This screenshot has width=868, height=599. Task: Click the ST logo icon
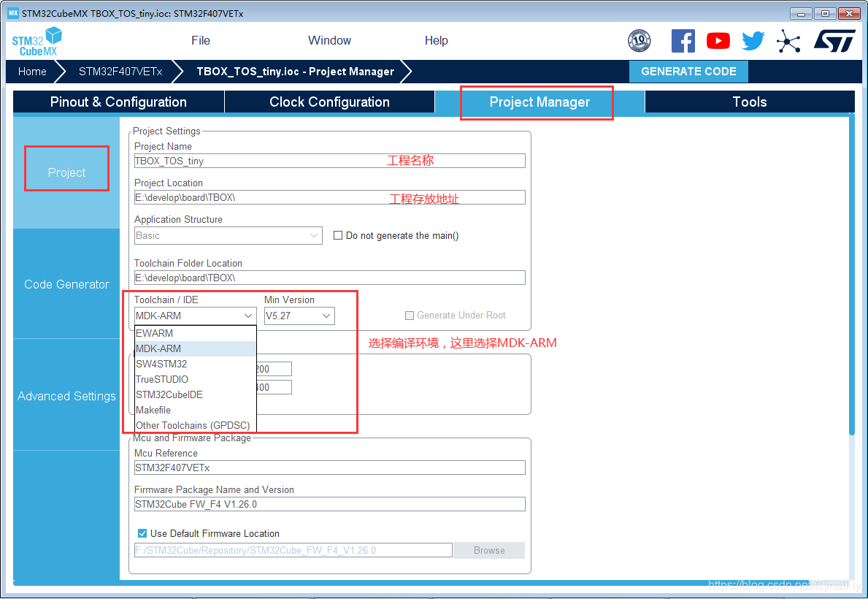coord(835,41)
